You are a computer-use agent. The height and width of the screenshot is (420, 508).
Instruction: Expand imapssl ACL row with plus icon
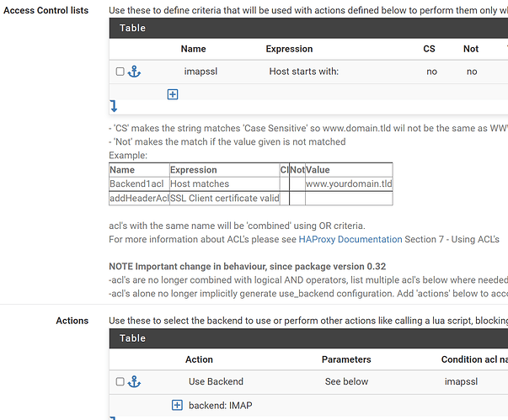(x=173, y=94)
